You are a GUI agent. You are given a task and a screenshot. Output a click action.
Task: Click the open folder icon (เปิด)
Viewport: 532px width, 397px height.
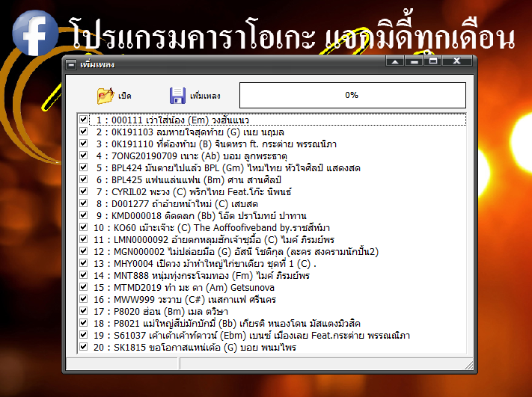106,96
